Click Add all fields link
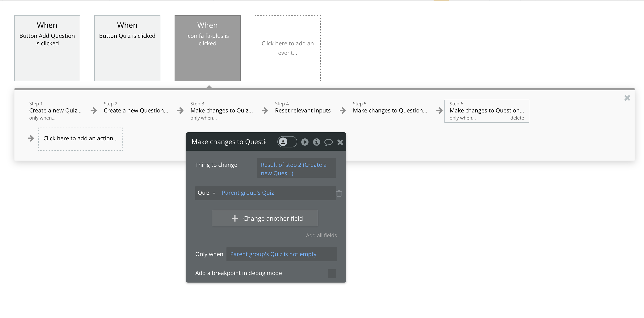This screenshot has width=644, height=318. 321,235
